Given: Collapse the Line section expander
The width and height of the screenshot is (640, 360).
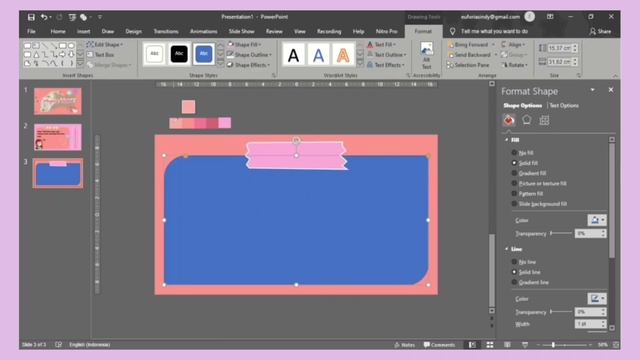Looking at the screenshot, I should [507, 249].
